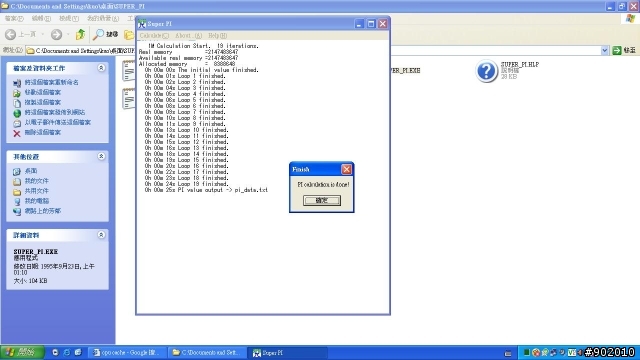Open the About menu in Super PI

188,36
